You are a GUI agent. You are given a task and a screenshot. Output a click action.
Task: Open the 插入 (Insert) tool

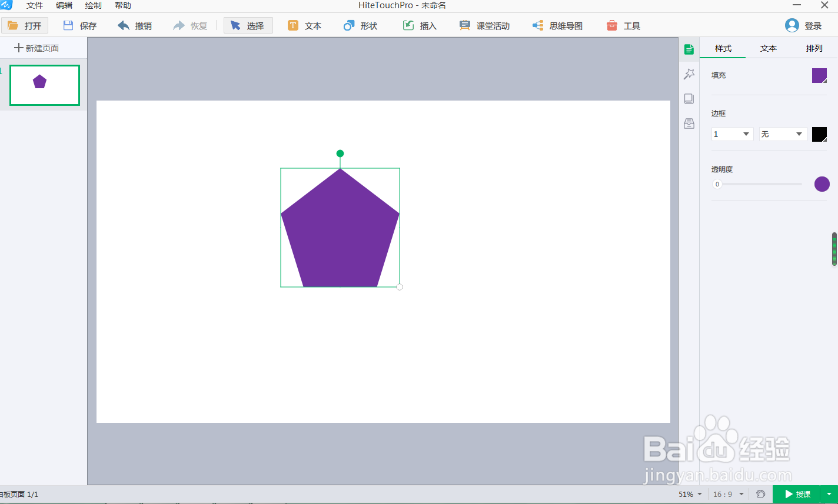418,25
